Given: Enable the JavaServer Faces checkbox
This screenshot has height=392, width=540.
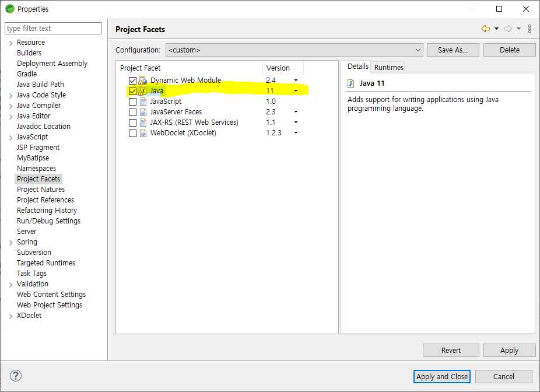Looking at the screenshot, I should pos(132,113).
